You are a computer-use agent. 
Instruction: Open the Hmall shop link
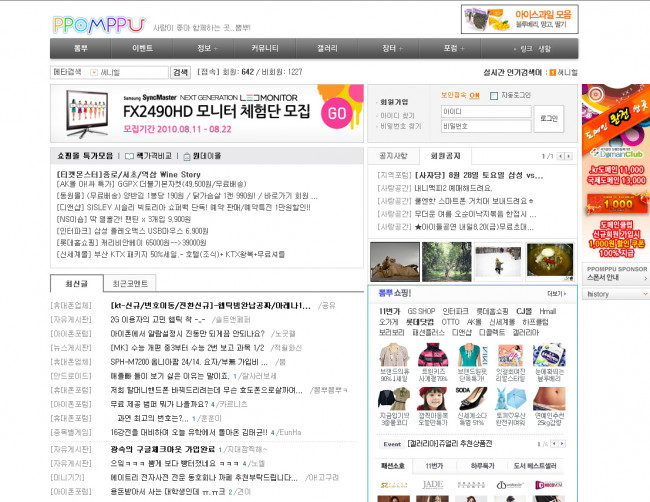coord(548,311)
